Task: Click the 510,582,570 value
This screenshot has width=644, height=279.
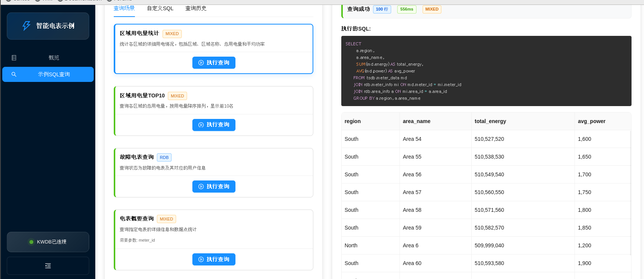Action: point(489,228)
